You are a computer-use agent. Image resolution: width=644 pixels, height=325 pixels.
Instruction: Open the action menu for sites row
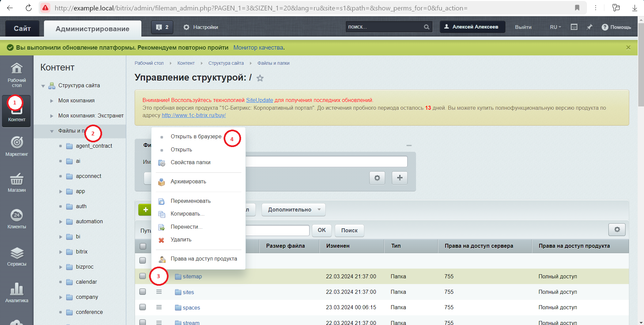click(x=159, y=292)
